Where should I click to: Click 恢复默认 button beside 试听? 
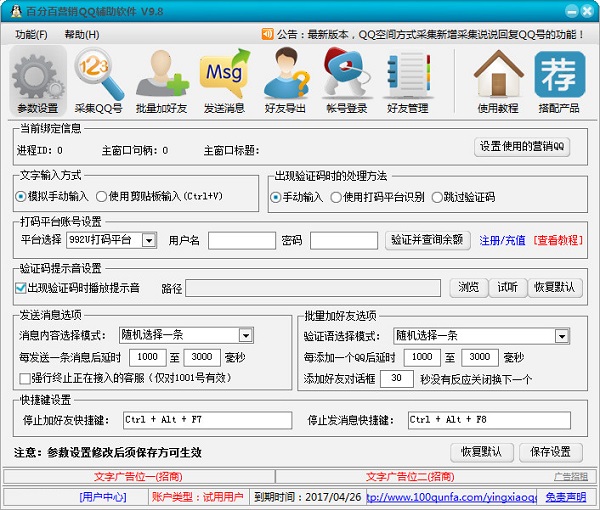(x=555, y=287)
